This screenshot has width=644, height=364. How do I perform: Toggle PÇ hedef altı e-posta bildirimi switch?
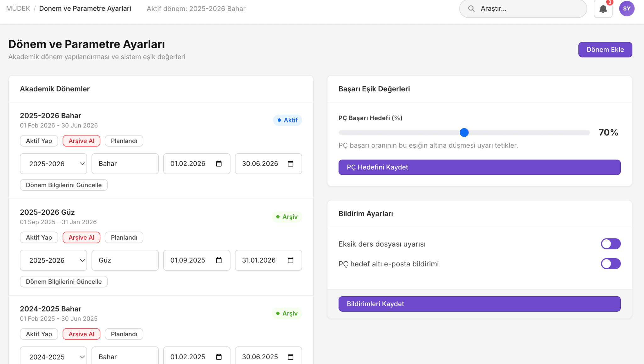click(611, 264)
